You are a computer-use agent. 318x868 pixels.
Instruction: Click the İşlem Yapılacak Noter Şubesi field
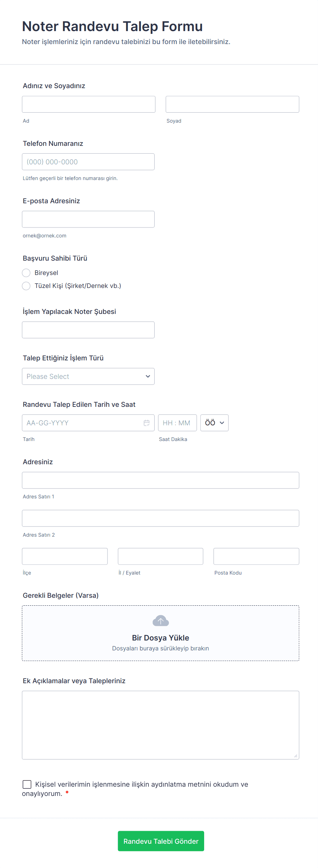pyautogui.click(x=88, y=330)
